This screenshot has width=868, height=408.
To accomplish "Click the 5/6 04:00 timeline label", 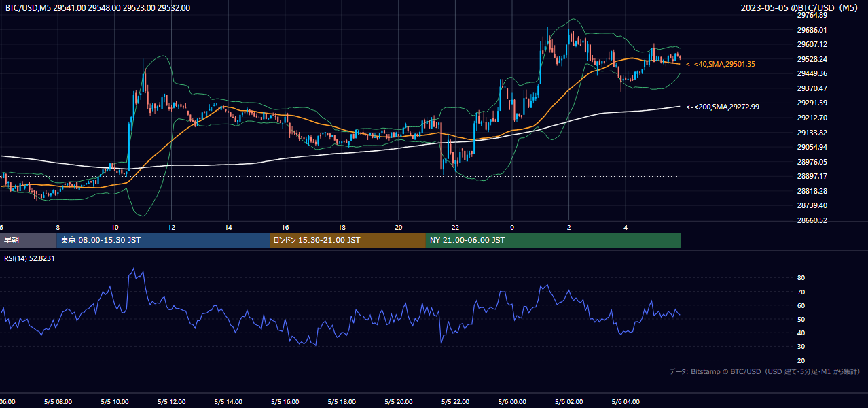I will click(x=626, y=402).
